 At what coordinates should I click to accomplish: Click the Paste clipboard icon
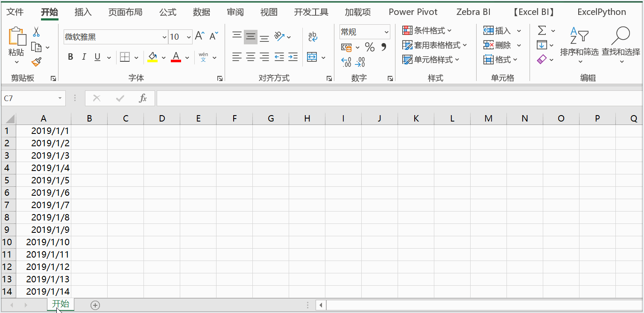[x=17, y=36]
